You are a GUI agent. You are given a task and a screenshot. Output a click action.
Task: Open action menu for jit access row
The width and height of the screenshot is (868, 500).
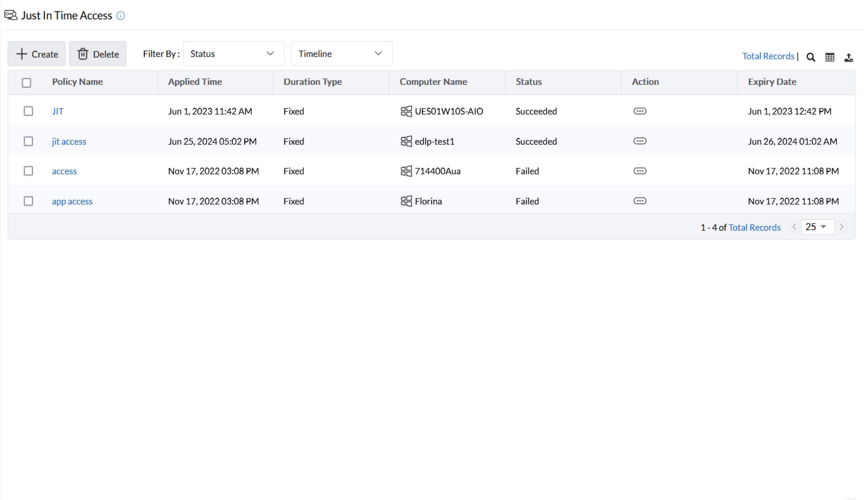click(639, 141)
